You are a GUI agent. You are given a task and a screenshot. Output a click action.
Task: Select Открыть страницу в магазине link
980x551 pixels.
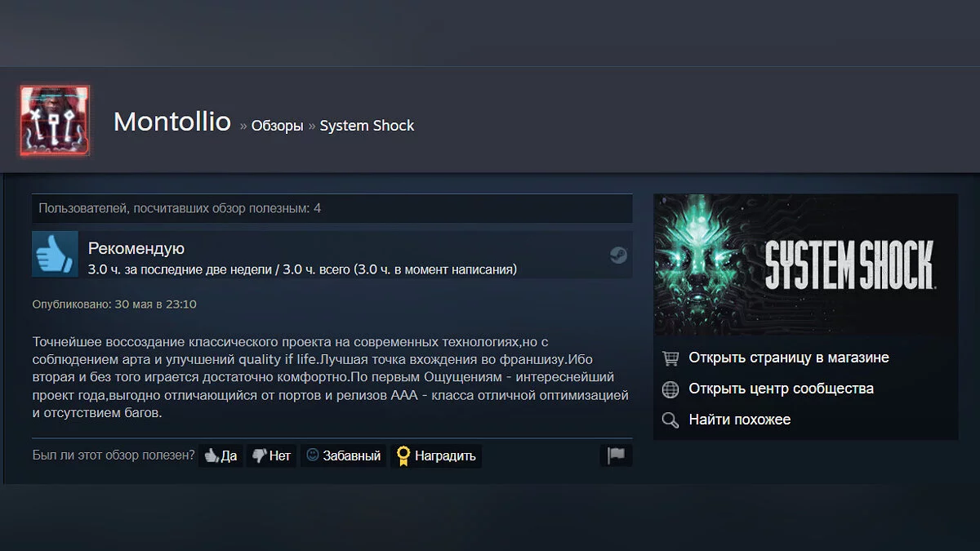click(789, 358)
